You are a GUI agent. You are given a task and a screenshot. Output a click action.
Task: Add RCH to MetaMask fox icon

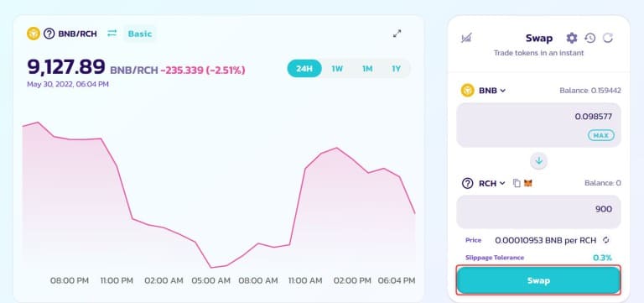tap(528, 183)
